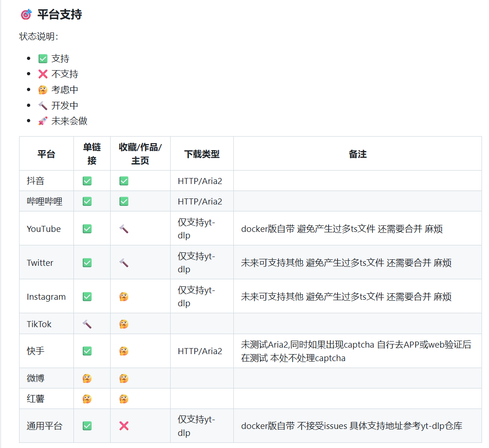Click HTTP/Aria2 in the 抖音 row
489x448 pixels.
[200, 181]
